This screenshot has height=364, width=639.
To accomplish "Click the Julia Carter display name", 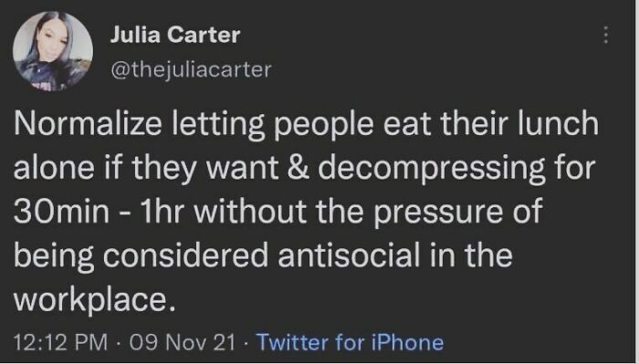I will click(x=175, y=35).
